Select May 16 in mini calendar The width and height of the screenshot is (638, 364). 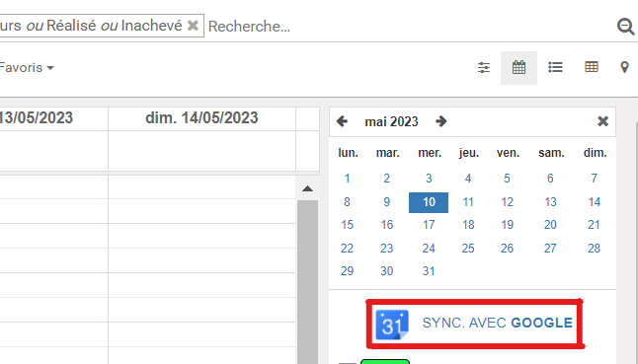coord(386,225)
